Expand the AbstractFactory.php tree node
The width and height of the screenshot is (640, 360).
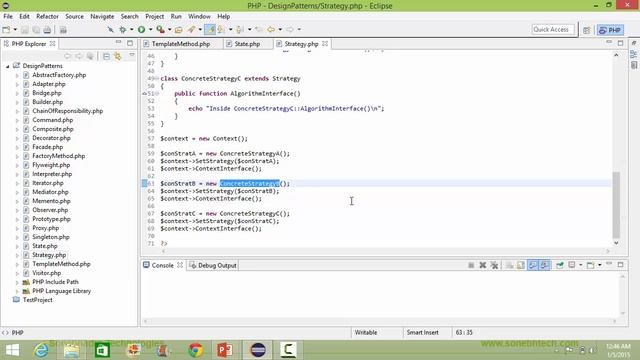[17, 75]
